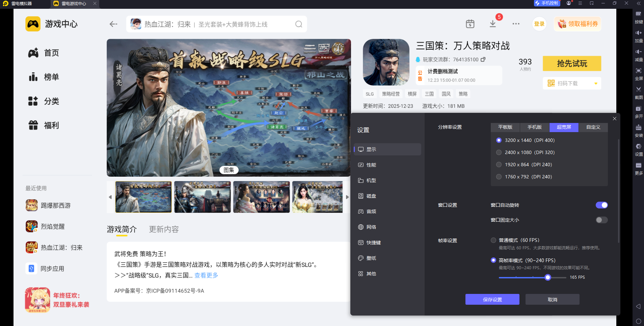
Task: Click 登录 login button
Action: pyautogui.click(x=539, y=24)
